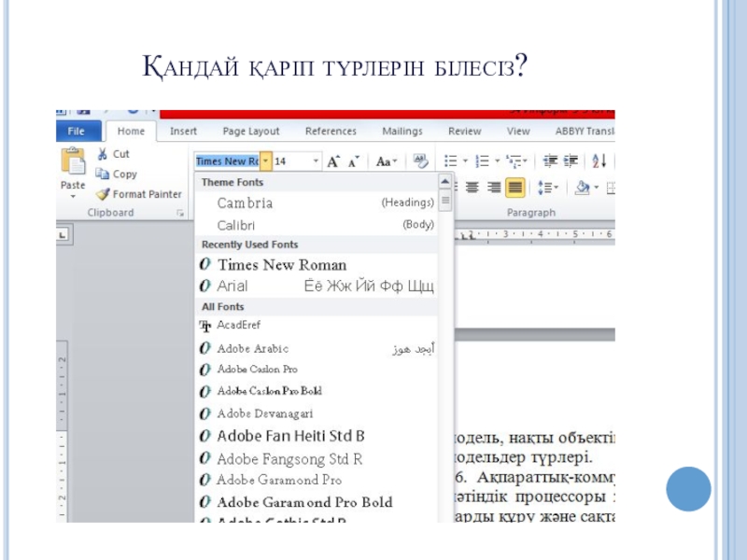Image resolution: width=747 pixels, height=560 pixels.
Task: Expand the Multilevel List dropdown arrow
Action: click(x=525, y=161)
